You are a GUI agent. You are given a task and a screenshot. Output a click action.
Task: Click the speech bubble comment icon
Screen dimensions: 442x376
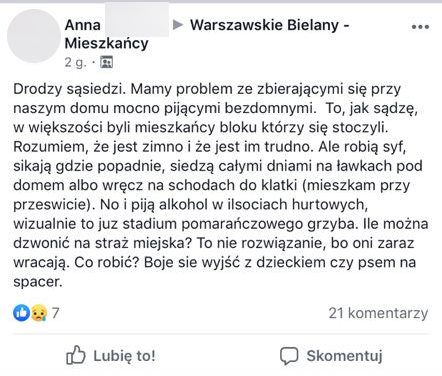click(x=289, y=356)
